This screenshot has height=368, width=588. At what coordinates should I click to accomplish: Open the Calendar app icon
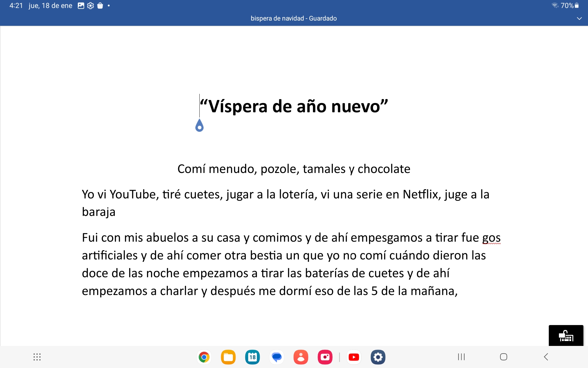[x=252, y=357]
